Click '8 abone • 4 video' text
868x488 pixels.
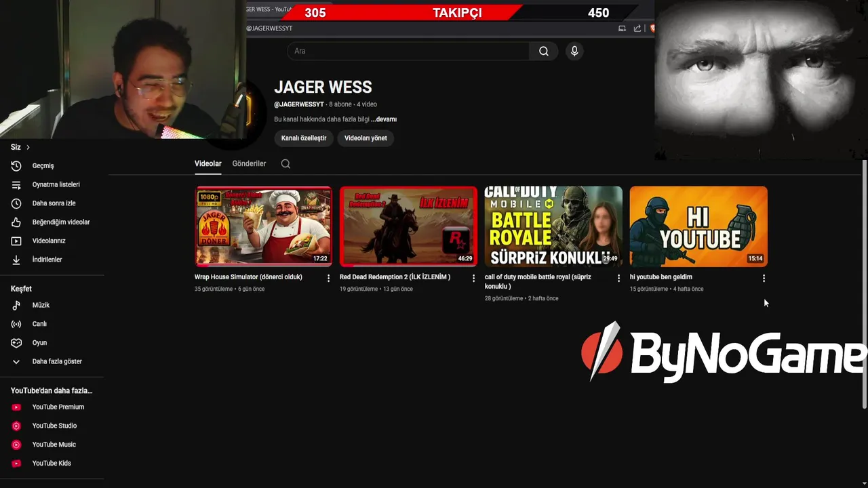coord(353,104)
